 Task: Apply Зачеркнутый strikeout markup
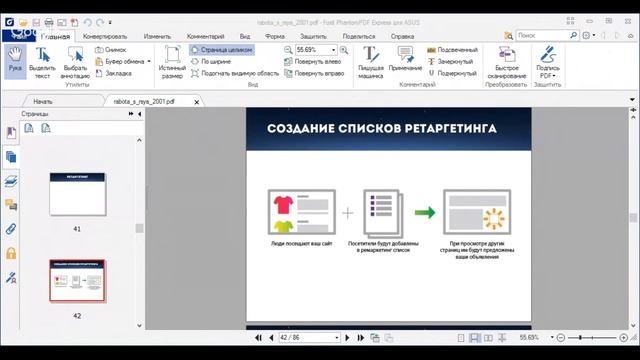(x=450, y=62)
